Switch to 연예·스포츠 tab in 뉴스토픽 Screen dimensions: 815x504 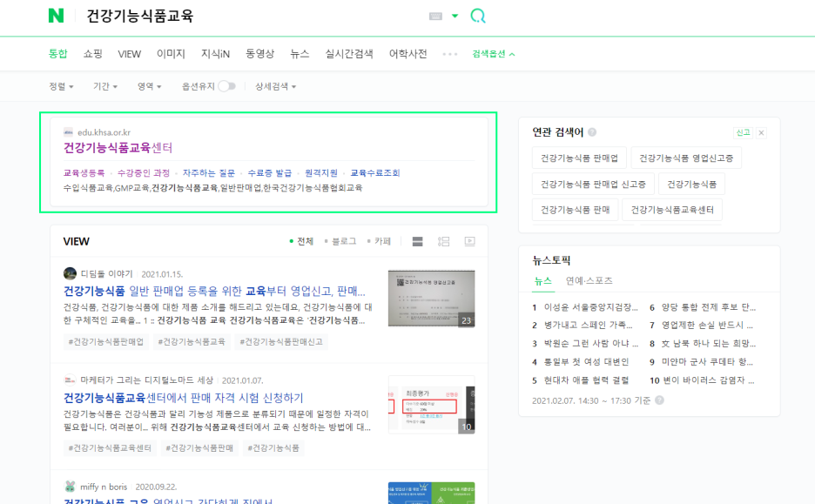tap(589, 281)
